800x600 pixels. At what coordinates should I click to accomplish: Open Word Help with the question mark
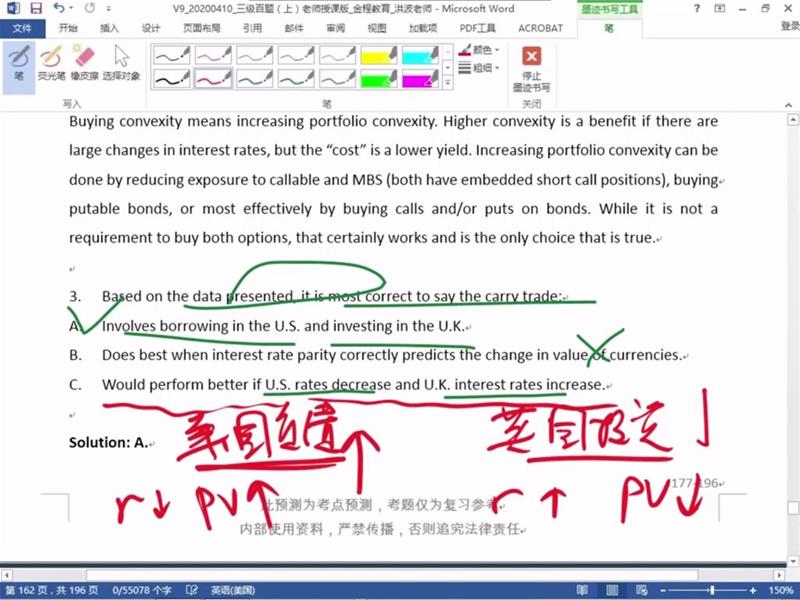point(697,8)
